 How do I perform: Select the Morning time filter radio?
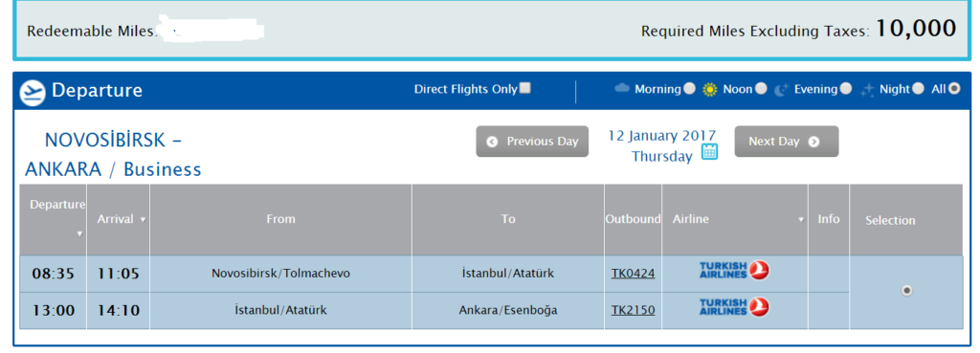[689, 89]
